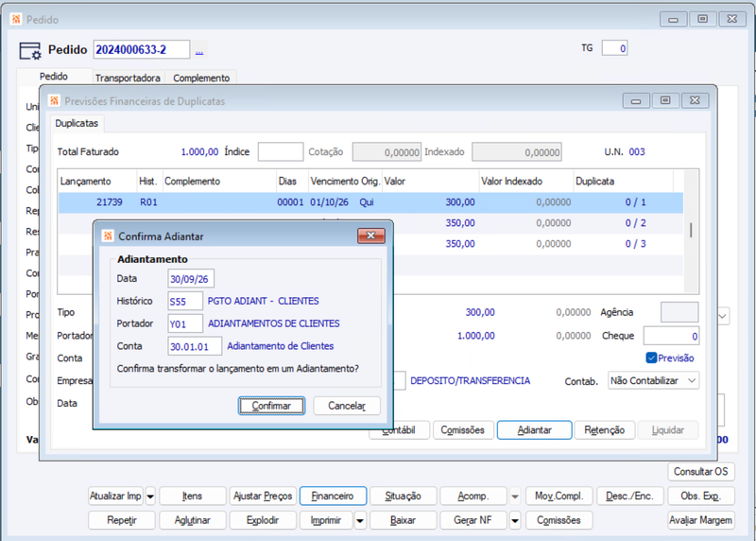The height and width of the screenshot is (541, 756).
Task: Click the Atualizar Imp button
Action: tap(115, 497)
